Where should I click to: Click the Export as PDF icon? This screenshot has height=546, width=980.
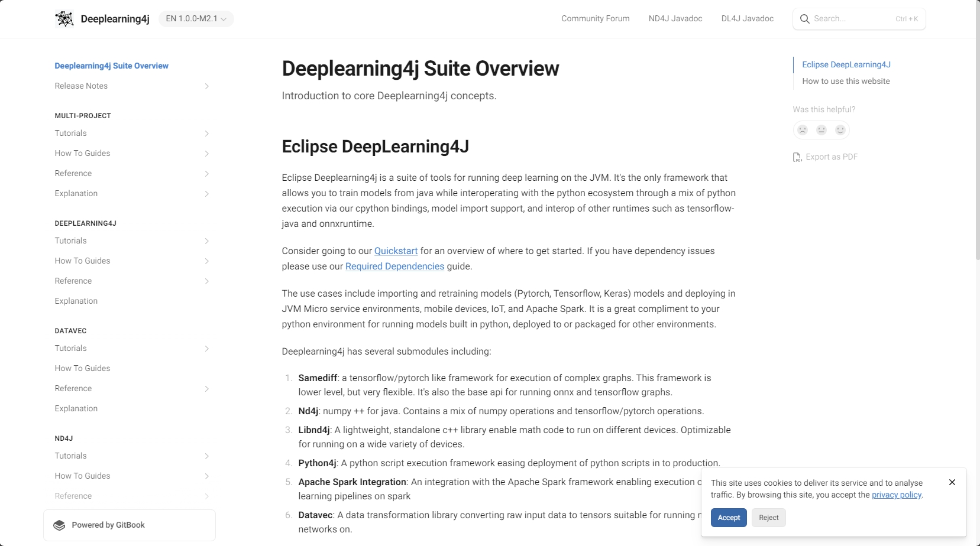click(x=797, y=157)
